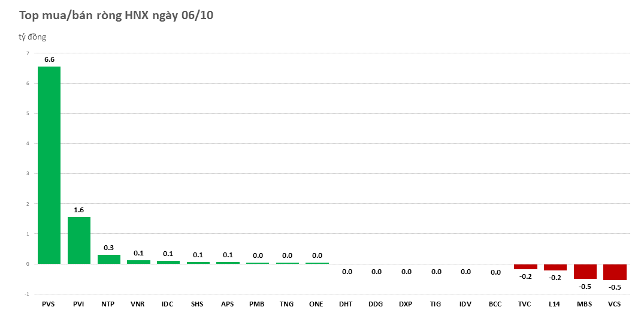
Task: Click the -0.5 data label under VCS
Action: (615, 287)
